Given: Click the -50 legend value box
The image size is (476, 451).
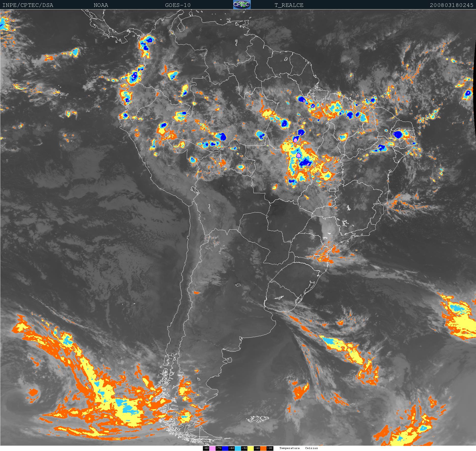Looking at the screenshot, I should click(x=244, y=448).
